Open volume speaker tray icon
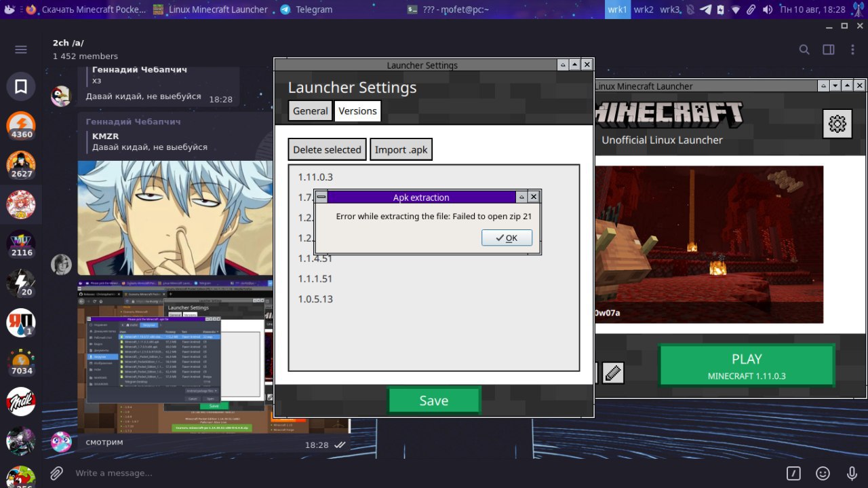Viewport: 868px width, 488px height. tap(767, 10)
